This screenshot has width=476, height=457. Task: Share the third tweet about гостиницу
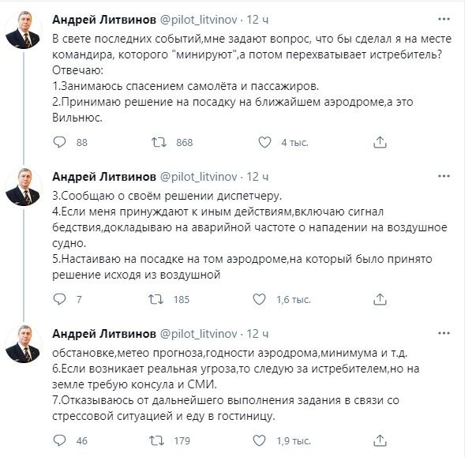tap(380, 440)
